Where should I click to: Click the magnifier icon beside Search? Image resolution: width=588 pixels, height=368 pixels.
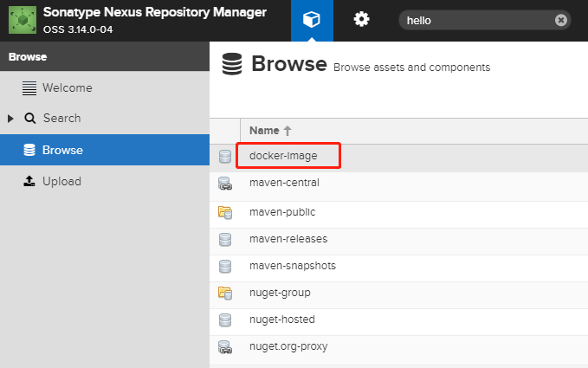(x=30, y=118)
